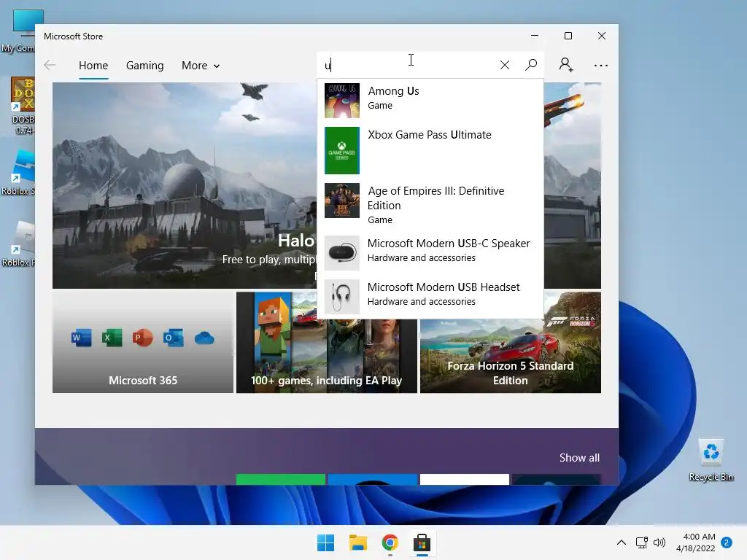Select the Roblox Studio desktop shortcut

[x=18, y=173]
